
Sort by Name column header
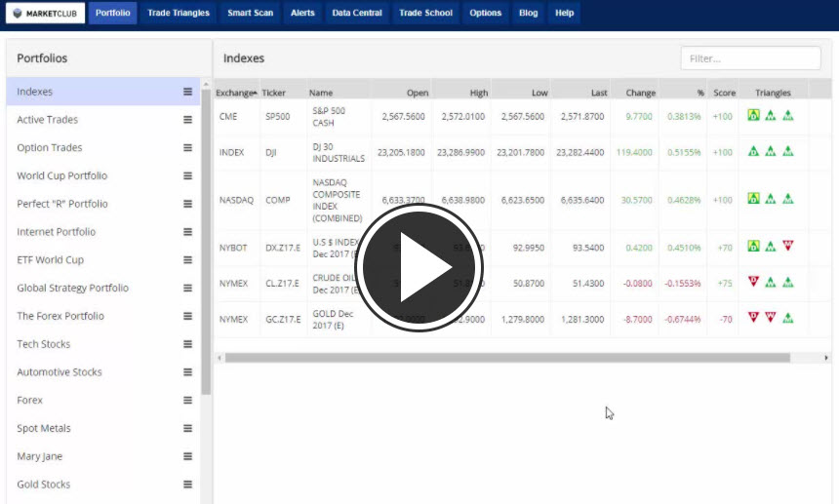coord(339,93)
